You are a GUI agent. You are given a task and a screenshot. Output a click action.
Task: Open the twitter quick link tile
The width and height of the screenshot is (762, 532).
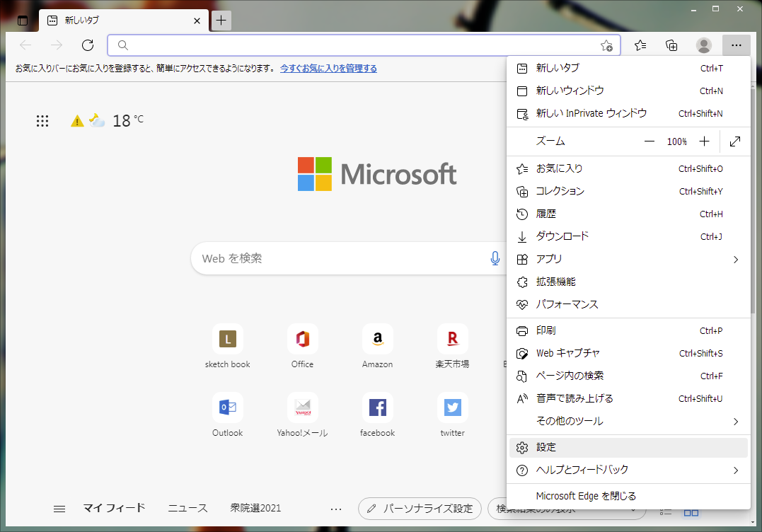(452, 415)
